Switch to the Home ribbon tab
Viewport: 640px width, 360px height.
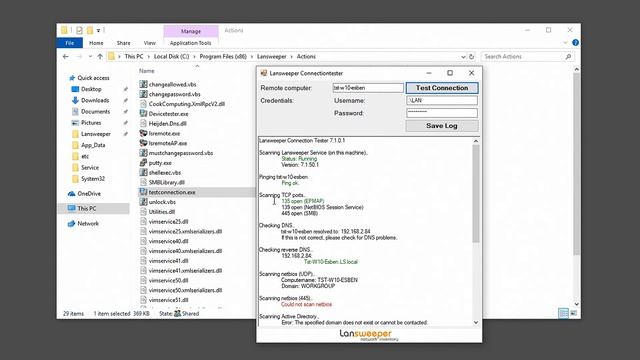coord(96,43)
